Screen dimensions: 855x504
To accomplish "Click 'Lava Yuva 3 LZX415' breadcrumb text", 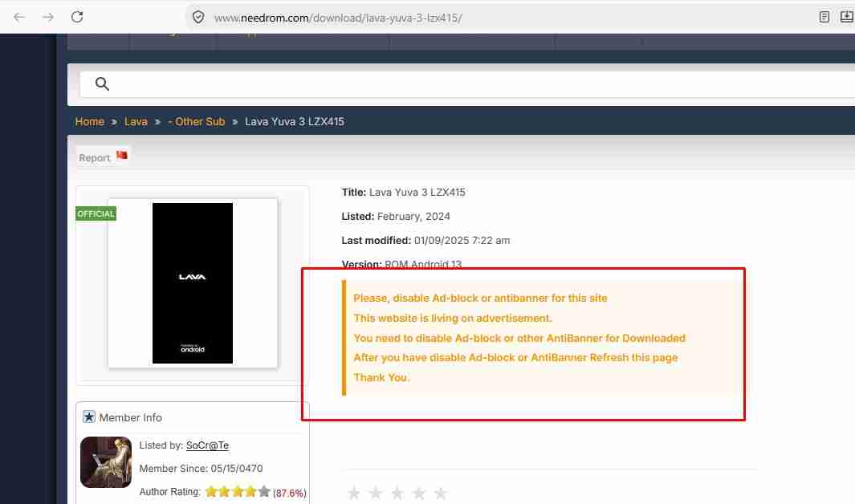I will tap(295, 121).
